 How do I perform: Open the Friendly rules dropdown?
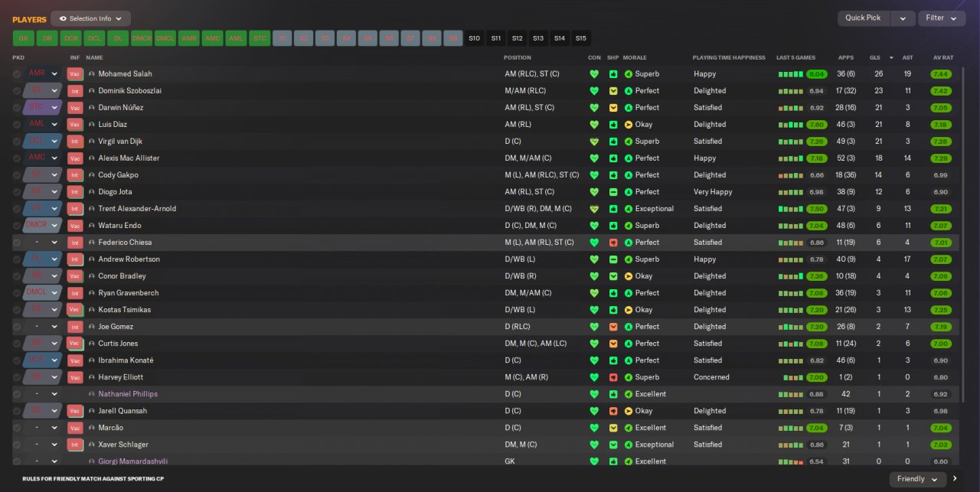pos(917,479)
